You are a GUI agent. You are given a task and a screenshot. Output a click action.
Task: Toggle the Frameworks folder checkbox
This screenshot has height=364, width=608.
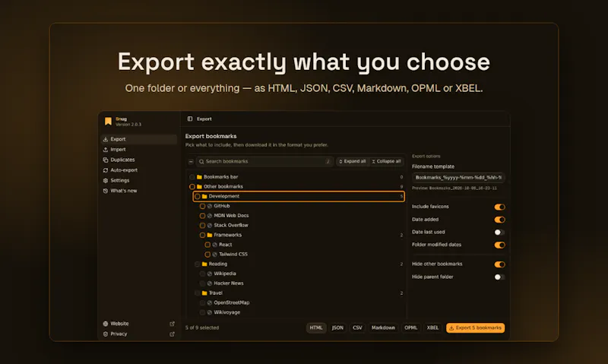pyautogui.click(x=202, y=236)
